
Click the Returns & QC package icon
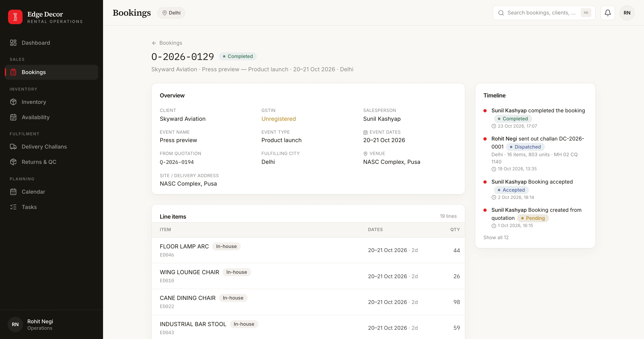pos(13,162)
